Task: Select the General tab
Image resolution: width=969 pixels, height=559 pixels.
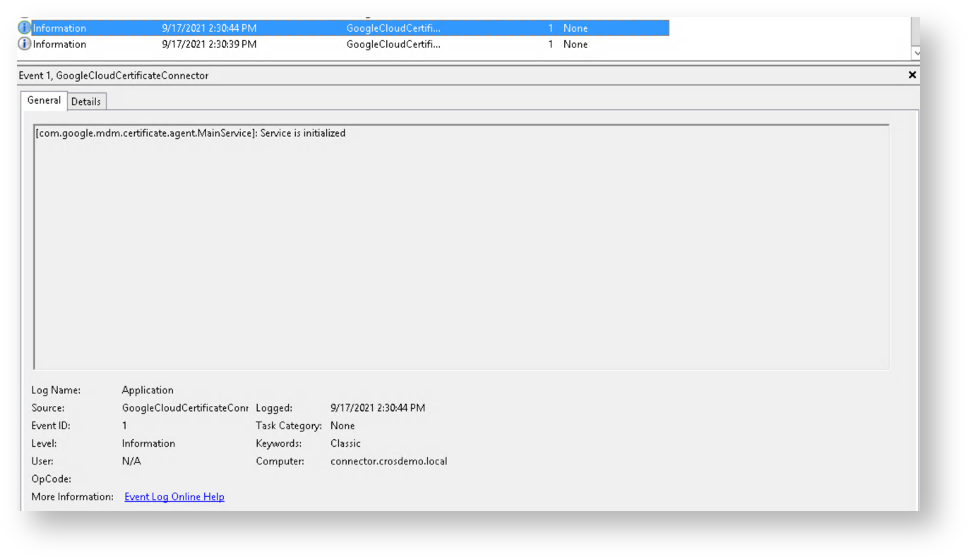Action: [44, 100]
